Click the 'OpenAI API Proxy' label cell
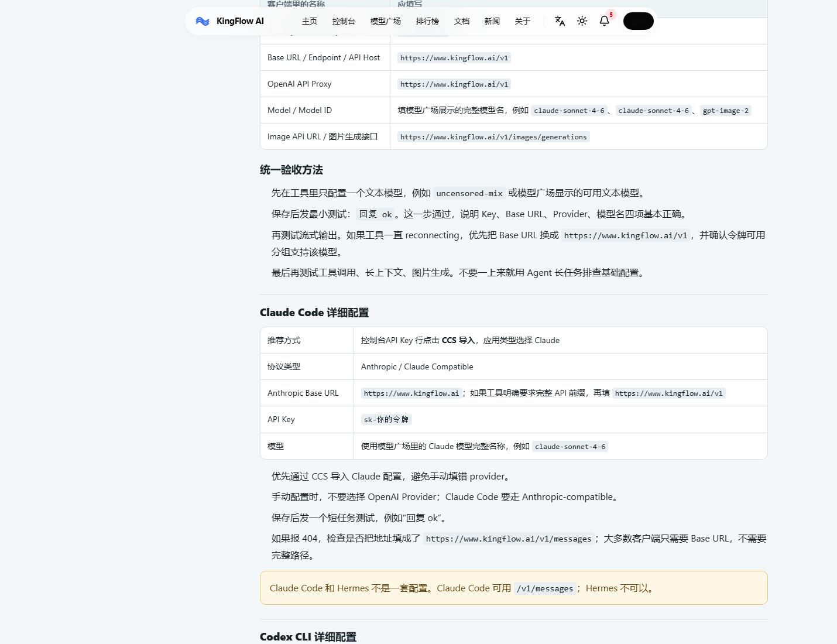 325,84
